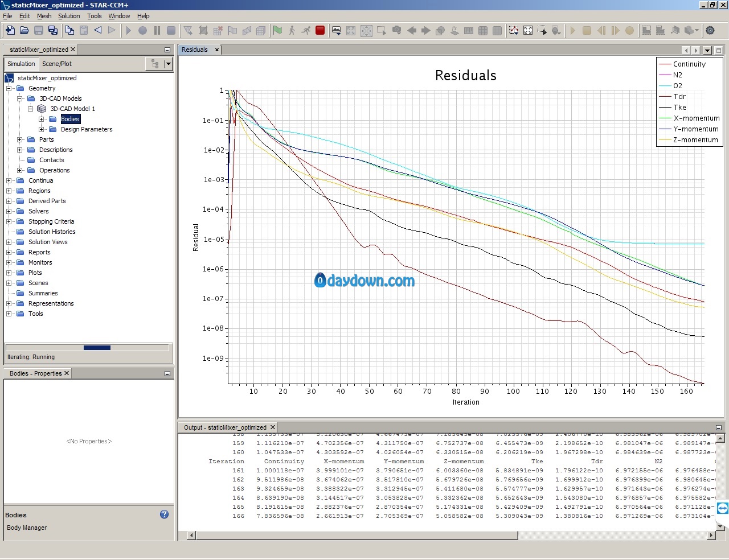Click the gray record circle icon
Screen dimensions: 729x560
142,30
